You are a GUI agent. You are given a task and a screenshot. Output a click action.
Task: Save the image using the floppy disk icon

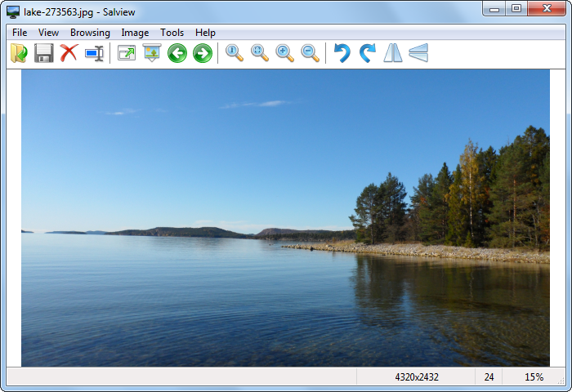(44, 53)
